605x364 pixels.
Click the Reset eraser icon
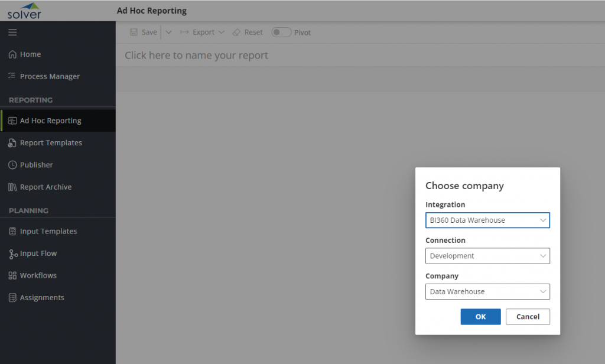[x=236, y=32]
